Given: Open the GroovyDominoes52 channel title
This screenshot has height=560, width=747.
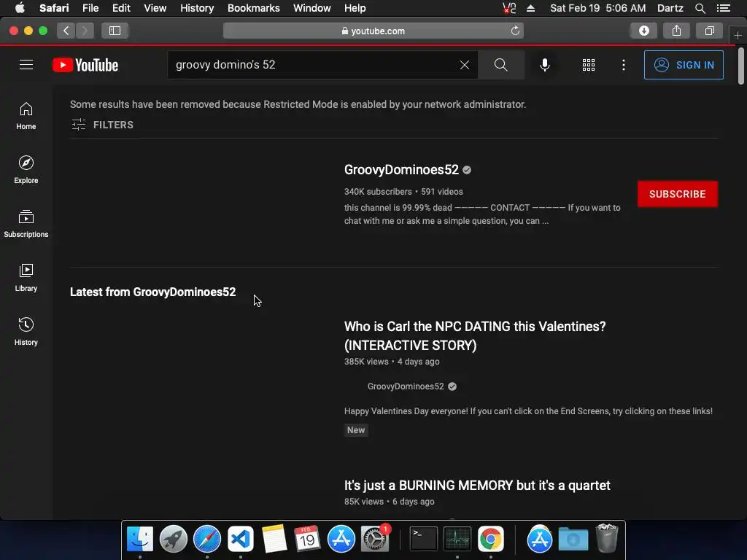Looking at the screenshot, I should (402, 169).
